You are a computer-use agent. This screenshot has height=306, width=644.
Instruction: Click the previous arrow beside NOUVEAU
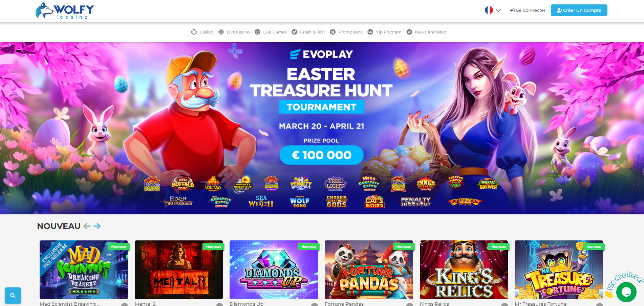[x=87, y=226]
